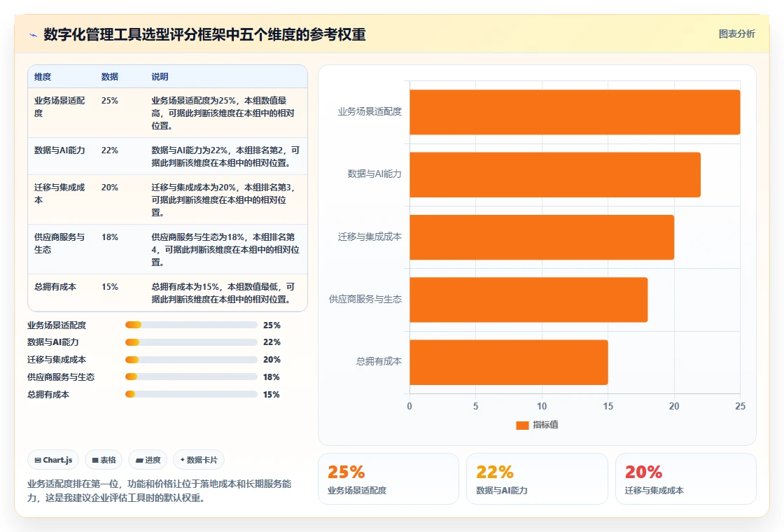Open the 20% 迁移与集成成本 data card
The width and height of the screenshot is (784, 532).
click(x=685, y=479)
